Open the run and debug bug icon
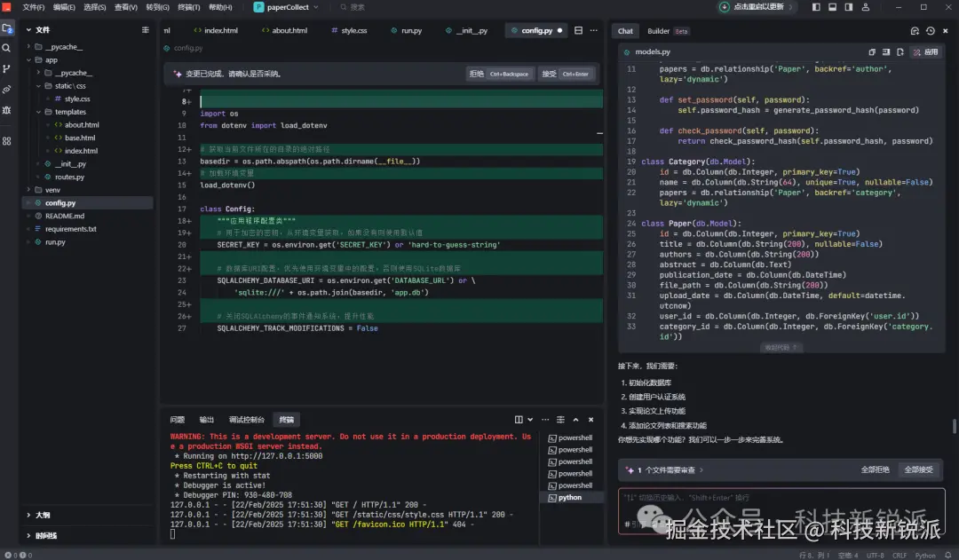Viewport: 959px width, 560px height. click(7, 110)
